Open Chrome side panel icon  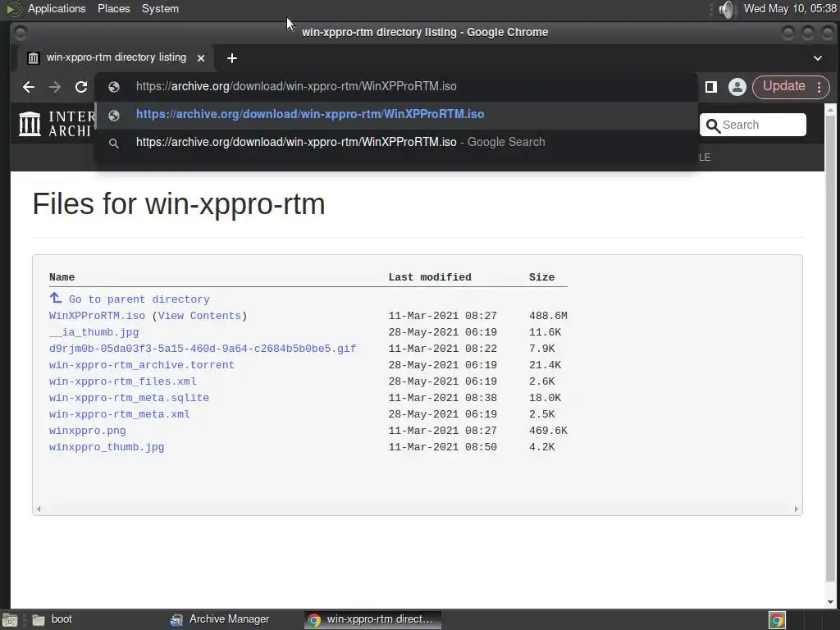click(x=711, y=87)
